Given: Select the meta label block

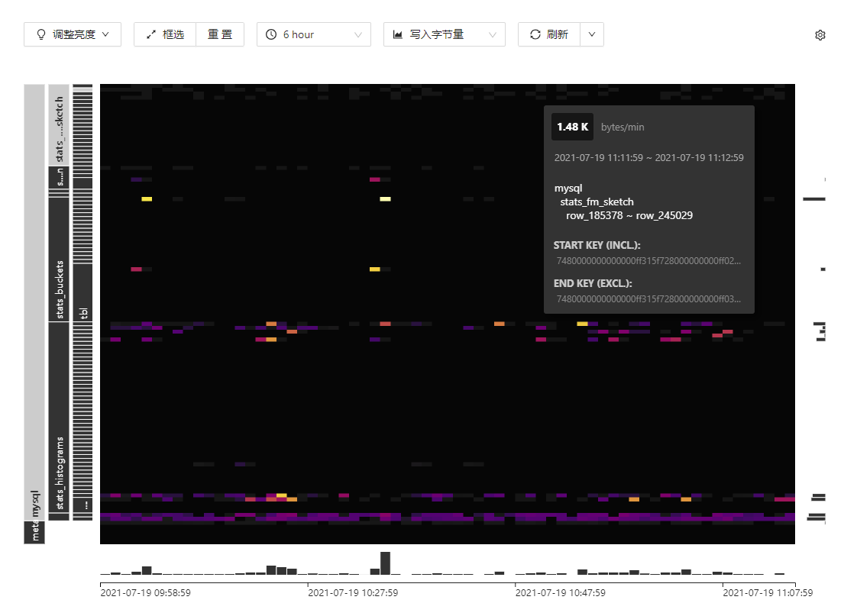Looking at the screenshot, I should click(34, 532).
